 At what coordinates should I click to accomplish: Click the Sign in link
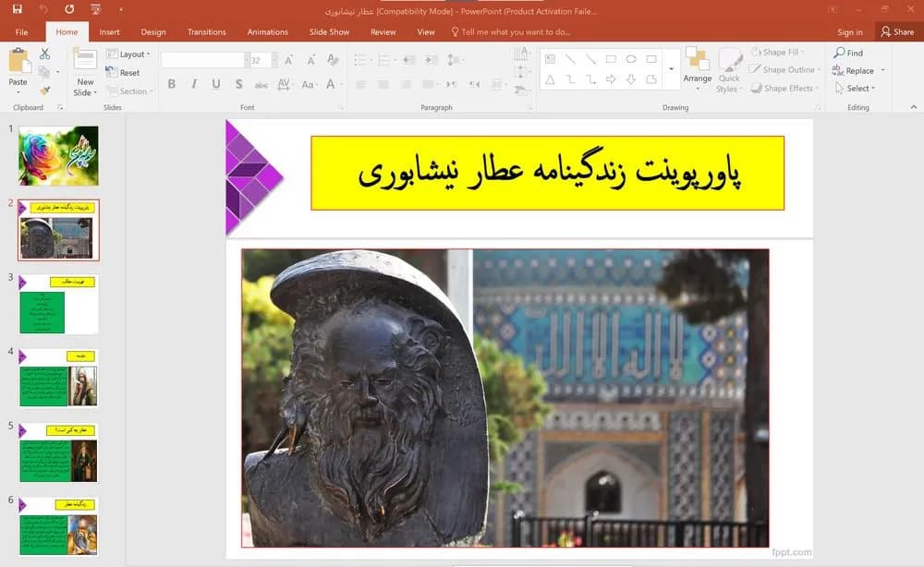point(850,32)
